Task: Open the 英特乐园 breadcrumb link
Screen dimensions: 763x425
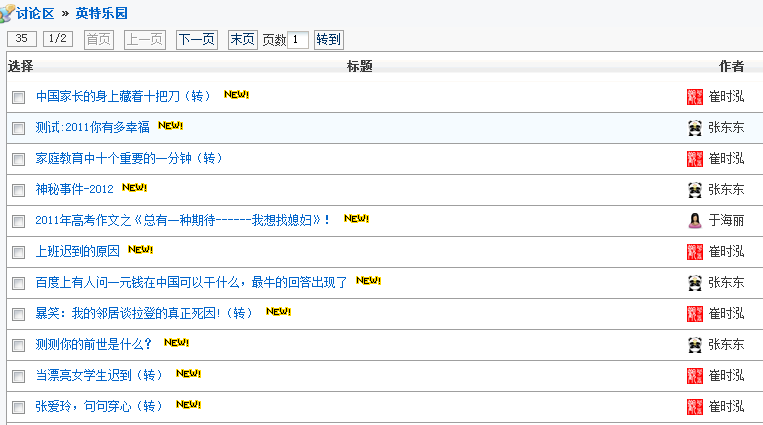Action: [101, 14]
